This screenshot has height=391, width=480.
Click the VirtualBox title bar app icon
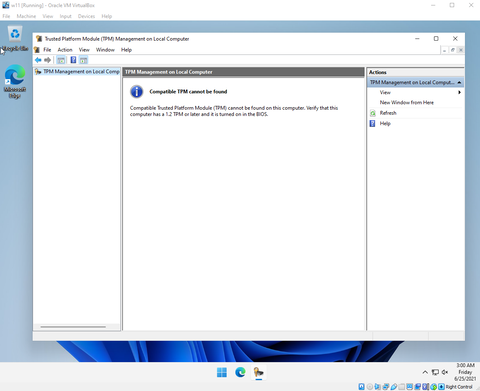tap(6, 5)
